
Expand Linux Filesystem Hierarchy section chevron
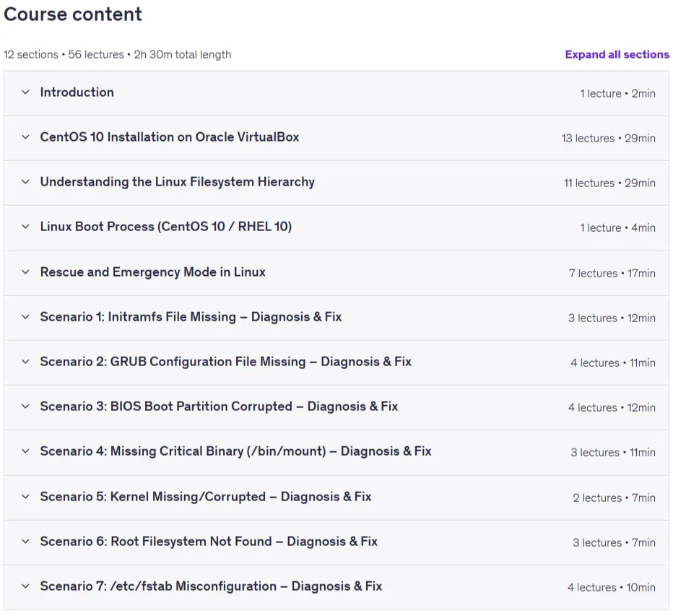point(26,182)
